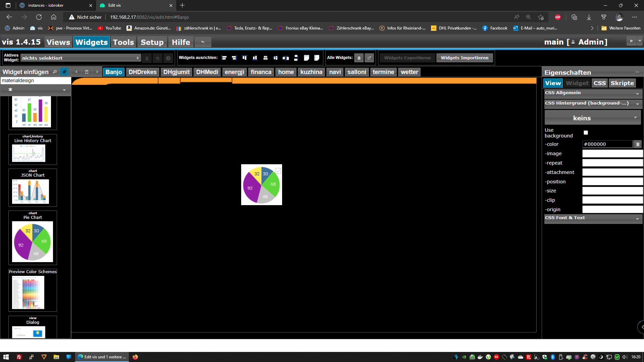Image resolution: width=644 pixels, height=362 pixels.
Task: Open the Skripte properties tab
Action: click(x=622, y=83)
